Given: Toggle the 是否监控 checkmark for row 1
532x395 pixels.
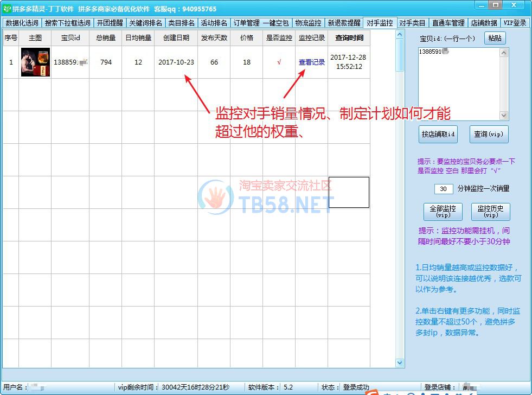Looking at the screenshot, I should click(x=279, y=62).
